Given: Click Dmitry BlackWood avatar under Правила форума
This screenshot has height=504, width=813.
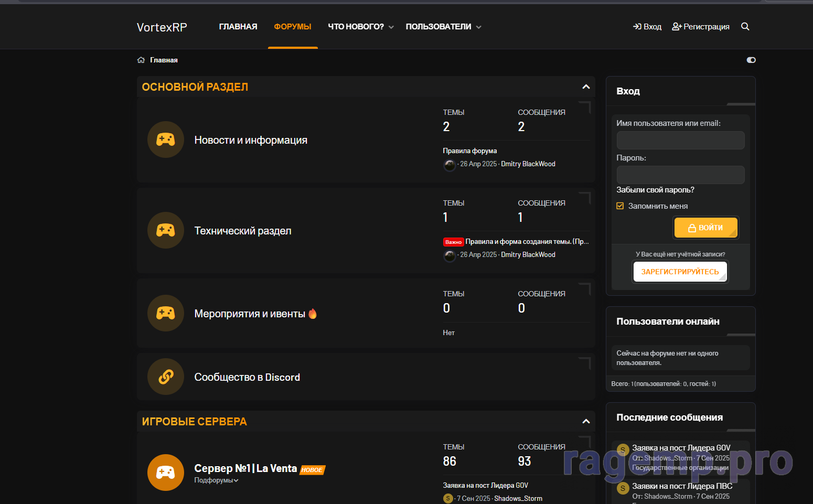Looking at the screenshot, I should (450, 165).
